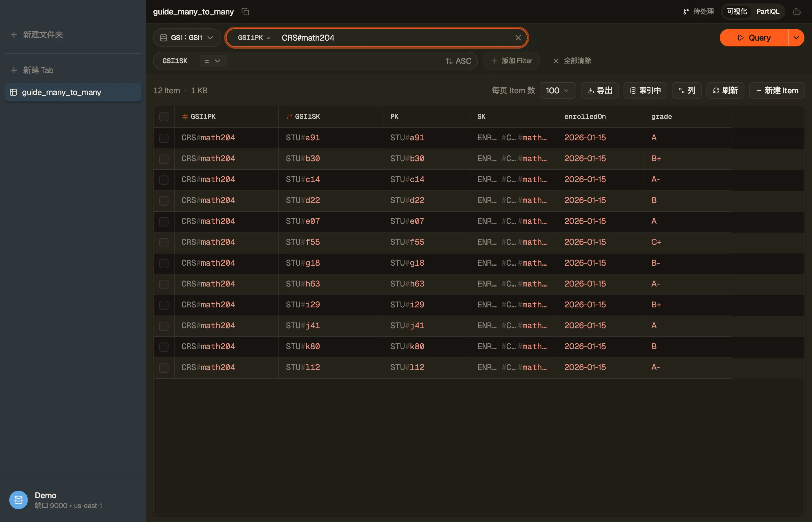
Task: Switch to 可视化 visual mode
Action: [x=737, y=12]
